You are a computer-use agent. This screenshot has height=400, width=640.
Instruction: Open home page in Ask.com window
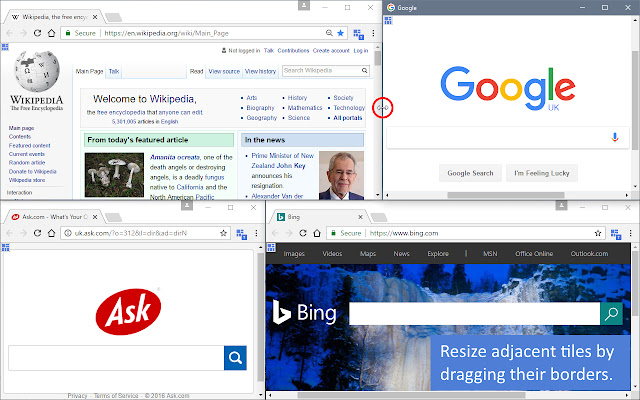(x=51, y=233)
